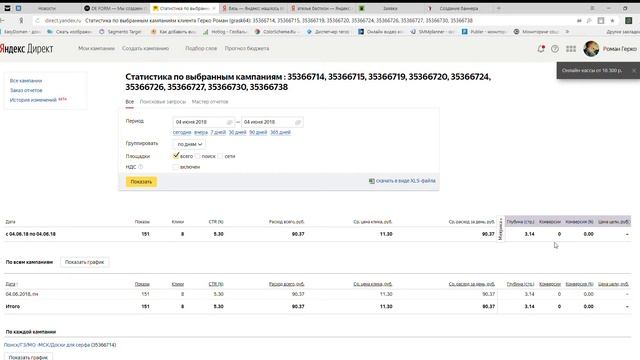Image resolution: width=640 pixels, height=360 pixels.
Task: Open the Yandex services grid icon
Action: tap(571, 49)
